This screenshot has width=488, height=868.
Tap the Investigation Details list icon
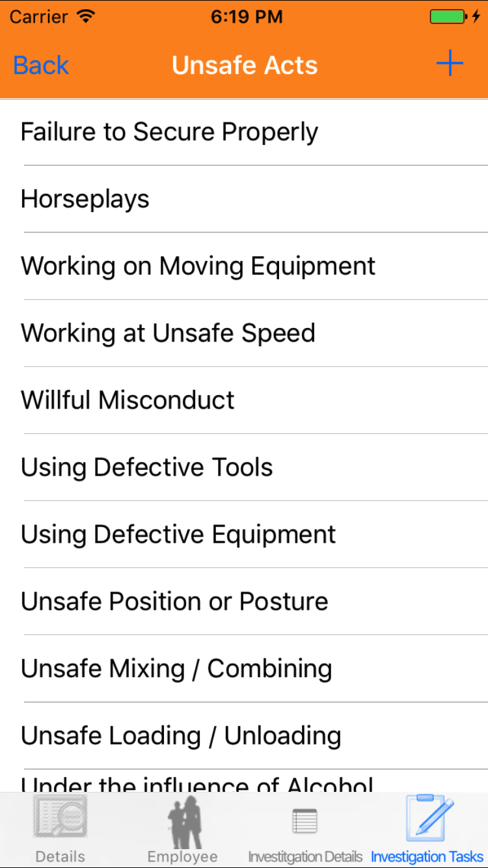(305, 821)
